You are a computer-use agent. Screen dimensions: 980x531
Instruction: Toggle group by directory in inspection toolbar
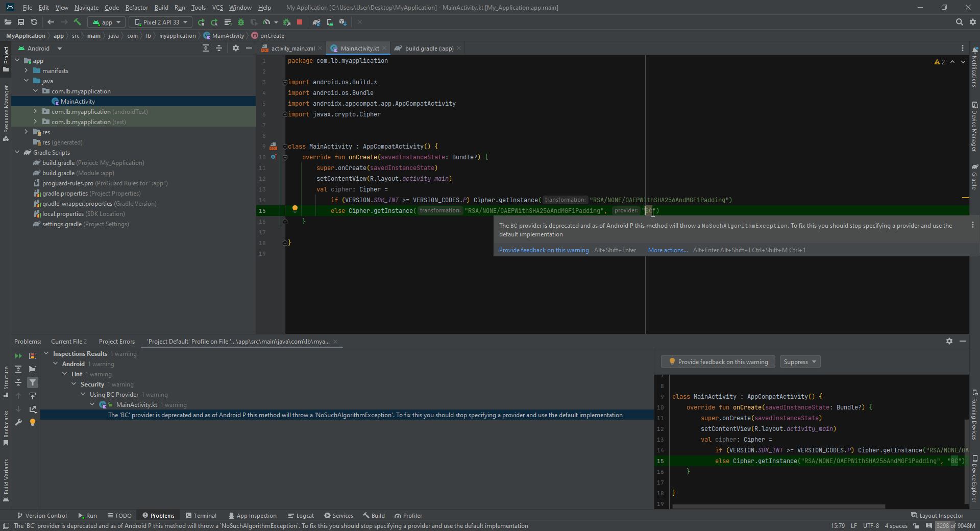(x=33, y=369)
